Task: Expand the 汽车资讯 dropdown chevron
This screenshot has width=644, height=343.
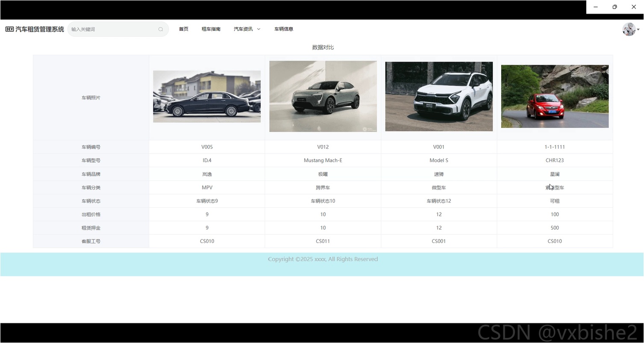Action: click(259, 29)
